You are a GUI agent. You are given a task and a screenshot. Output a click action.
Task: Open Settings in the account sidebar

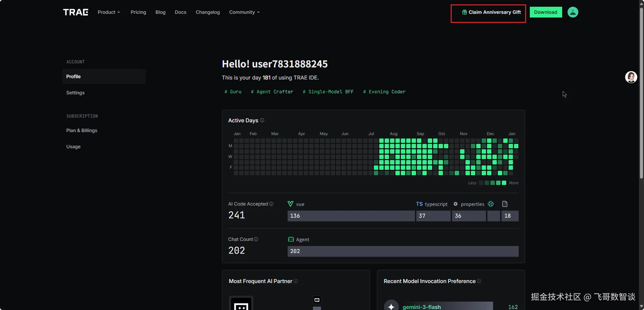click(75, 93)
